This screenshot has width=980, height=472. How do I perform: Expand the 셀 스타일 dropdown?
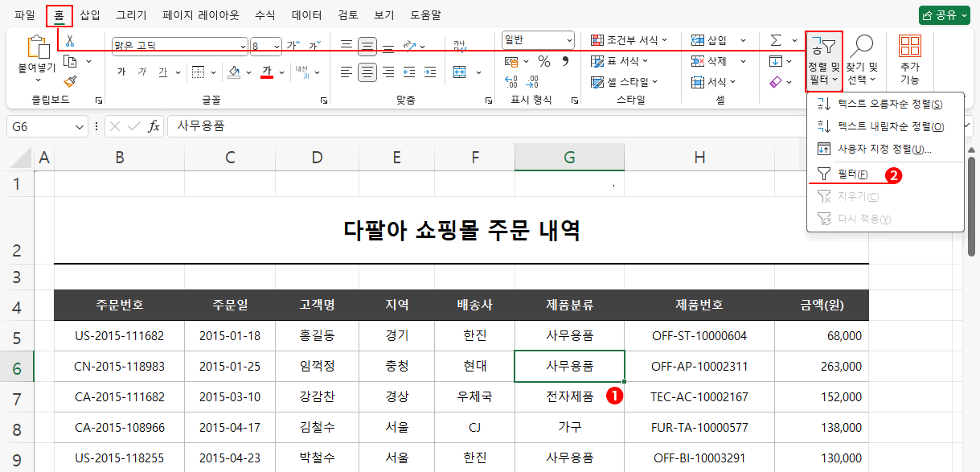coord(654,82)
